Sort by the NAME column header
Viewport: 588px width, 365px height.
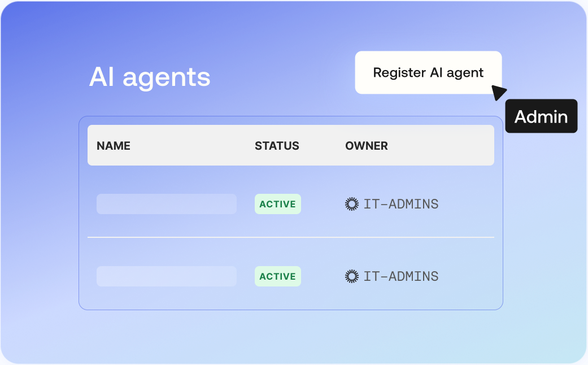[x=114, y=146]
